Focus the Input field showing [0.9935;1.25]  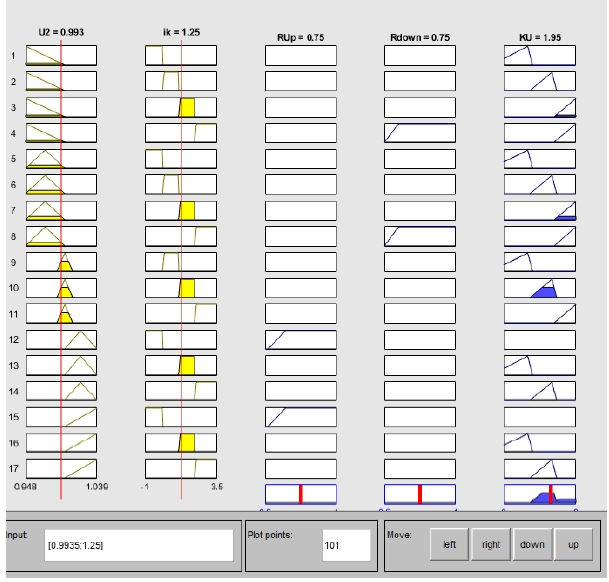138,547
